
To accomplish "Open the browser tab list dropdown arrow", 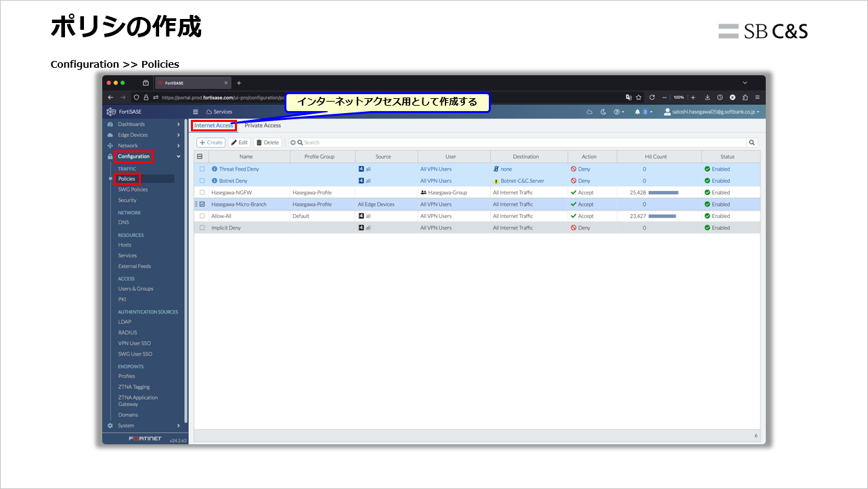I will pos(745,83).
